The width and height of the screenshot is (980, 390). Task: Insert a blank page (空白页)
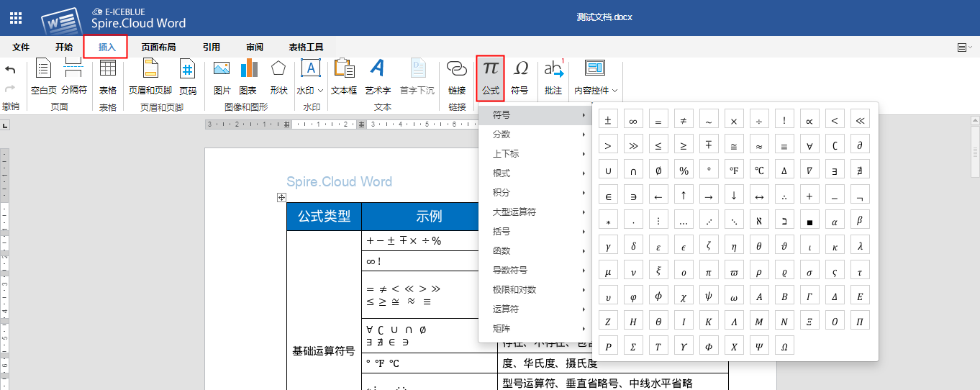pyautogui.click(x=44, y=78)
